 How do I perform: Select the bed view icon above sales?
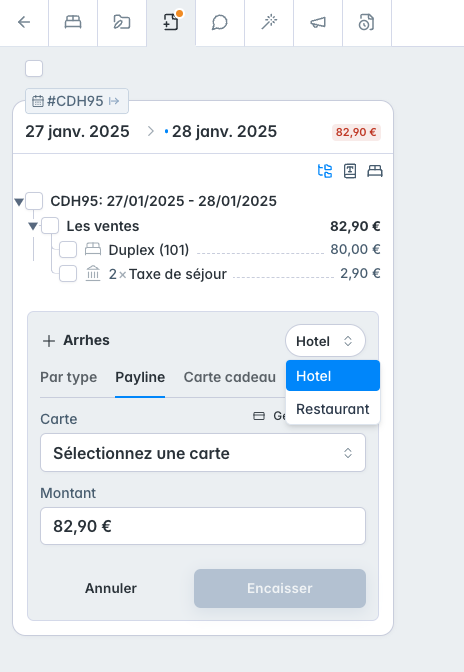click(x=375, y=171)
